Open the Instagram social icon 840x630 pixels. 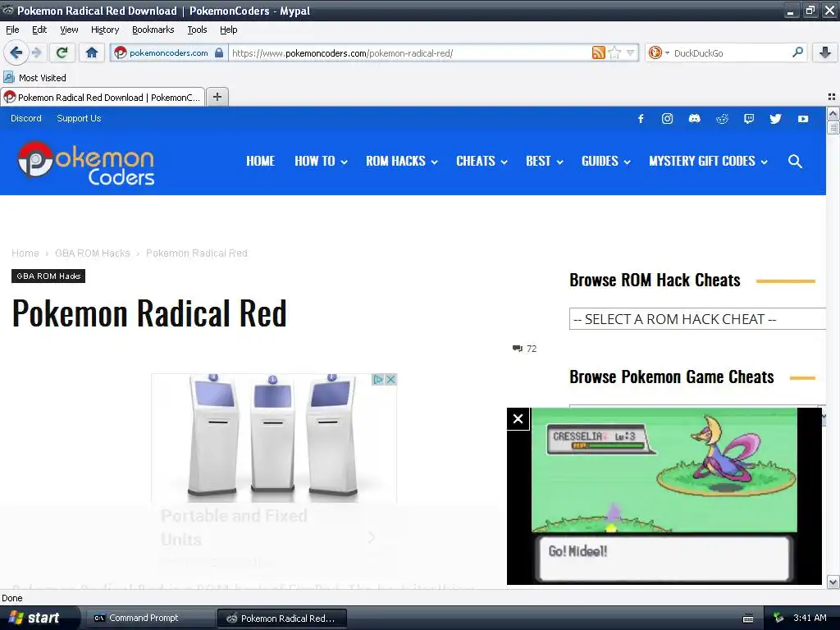click(667, 118)
